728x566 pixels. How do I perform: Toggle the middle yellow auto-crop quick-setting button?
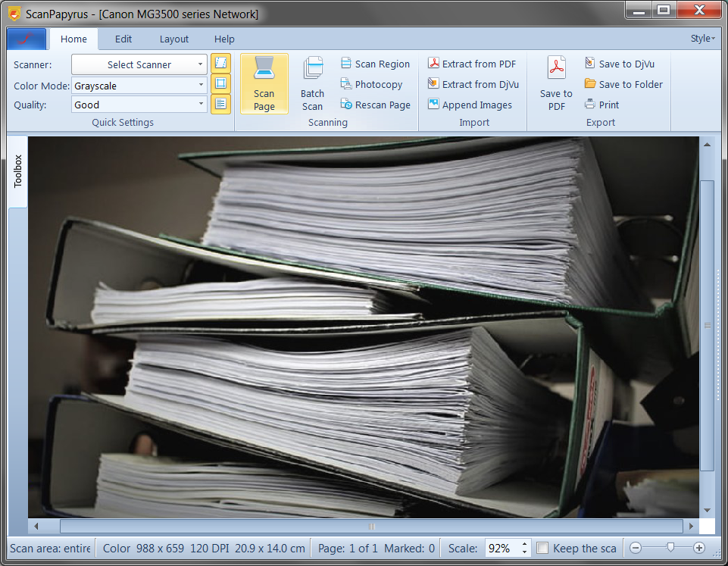point(220,84)
